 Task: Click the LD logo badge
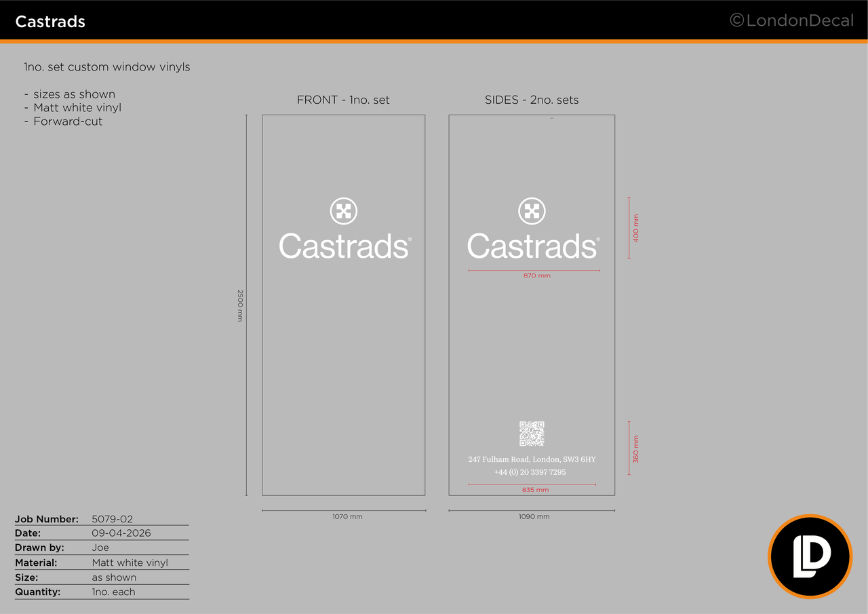coord(810,556)
